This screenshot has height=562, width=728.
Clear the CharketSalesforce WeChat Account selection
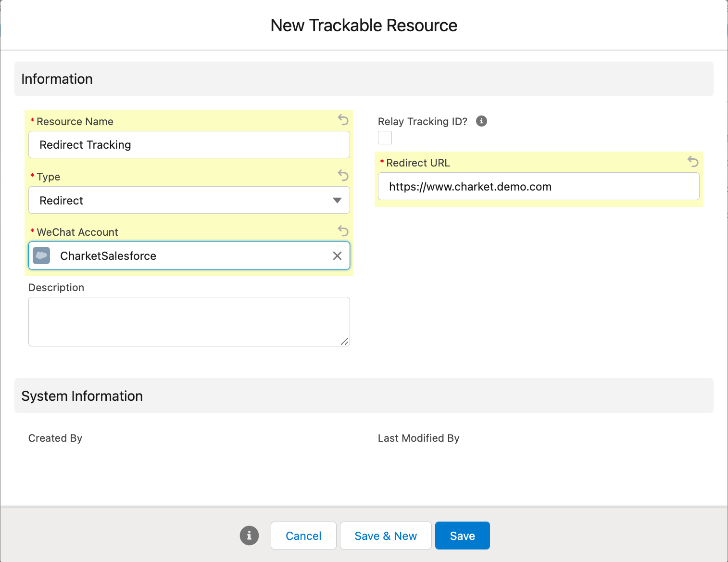pyautogui.click(x=338, y=256)
